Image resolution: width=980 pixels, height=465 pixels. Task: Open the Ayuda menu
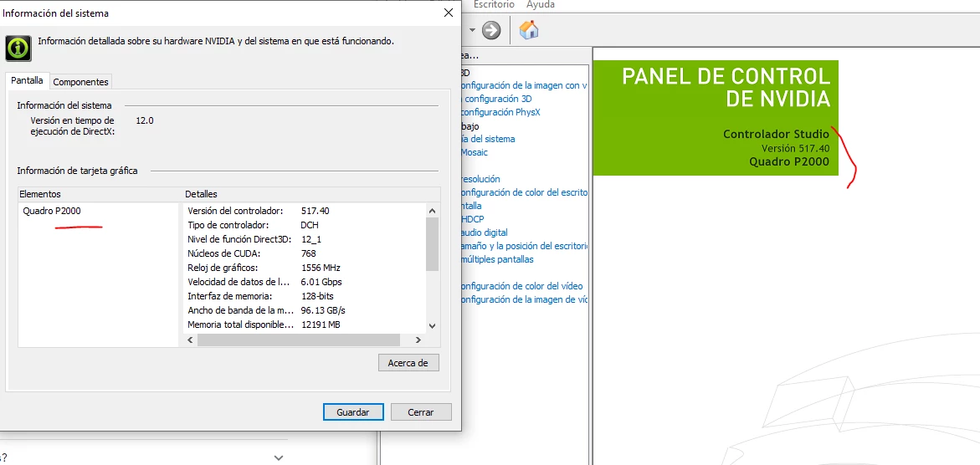click(x=540, y=4)
